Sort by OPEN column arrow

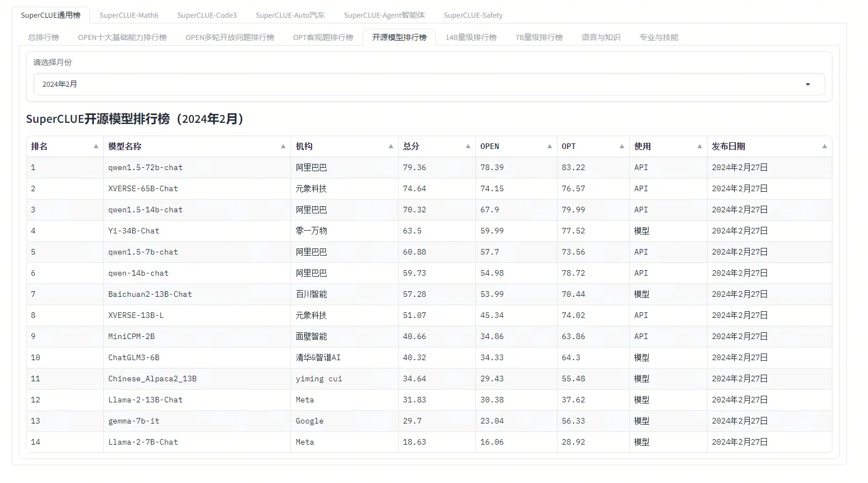click(x=550, y=146)
